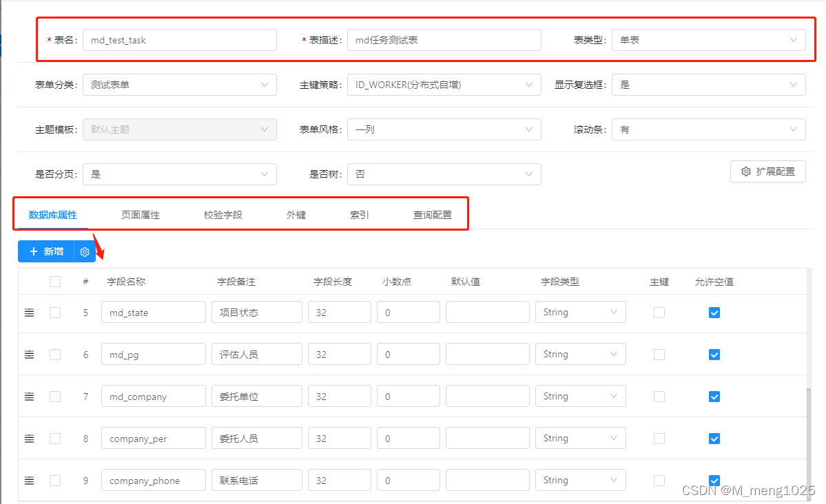Image resolution: width=826 pixels, height=504 pixels.
Task: Switch to the 校验字段 tab
Action: click(x=223, y=215)
